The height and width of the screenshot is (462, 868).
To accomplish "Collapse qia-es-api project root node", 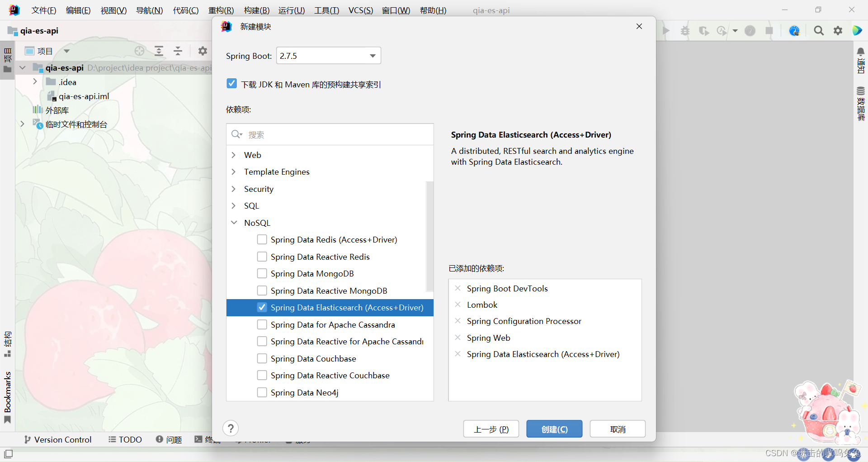I will [x=22, y=68].
